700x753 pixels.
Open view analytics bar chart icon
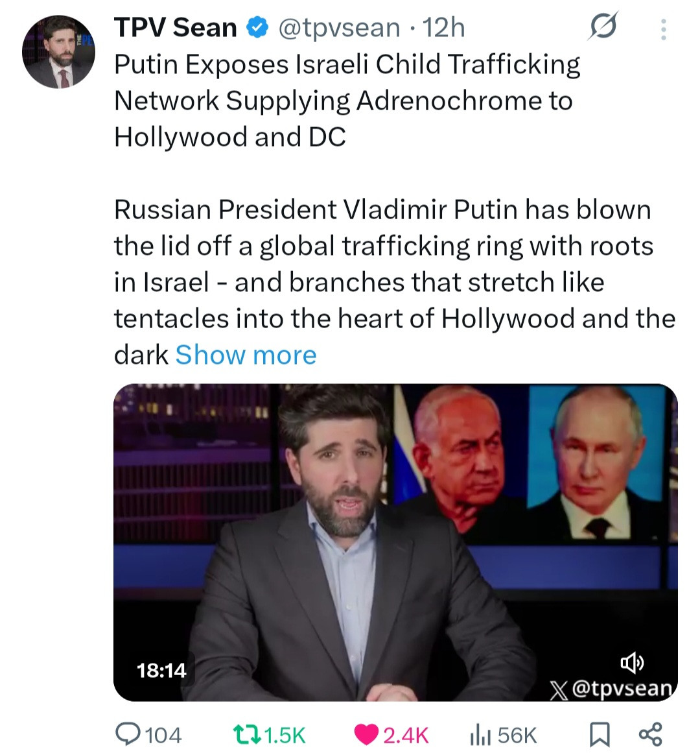[x=480, y=734]
